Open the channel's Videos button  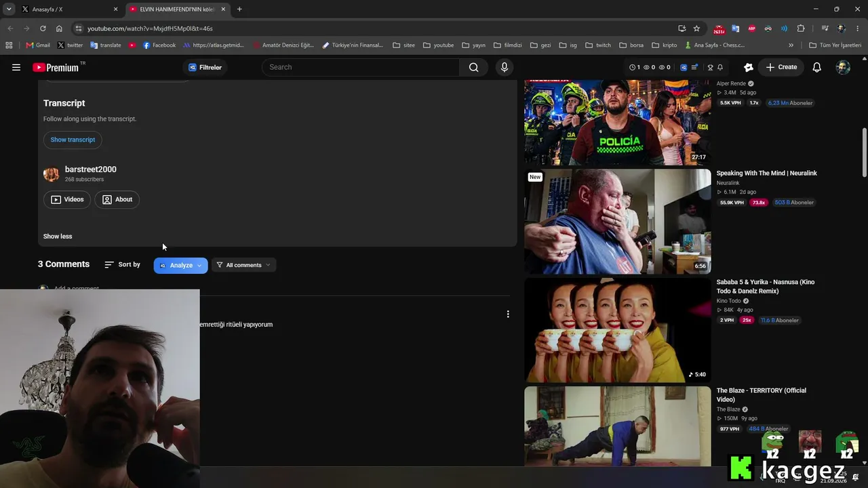[x=67, y=199]
